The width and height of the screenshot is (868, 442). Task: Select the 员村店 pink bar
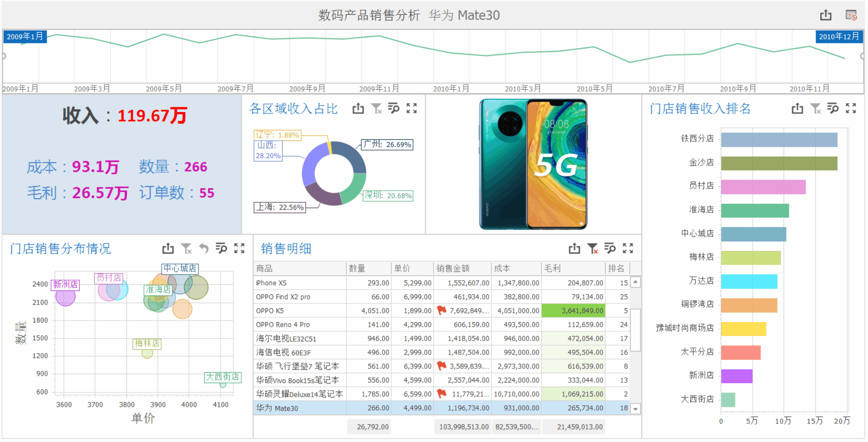tap(763, 187)
